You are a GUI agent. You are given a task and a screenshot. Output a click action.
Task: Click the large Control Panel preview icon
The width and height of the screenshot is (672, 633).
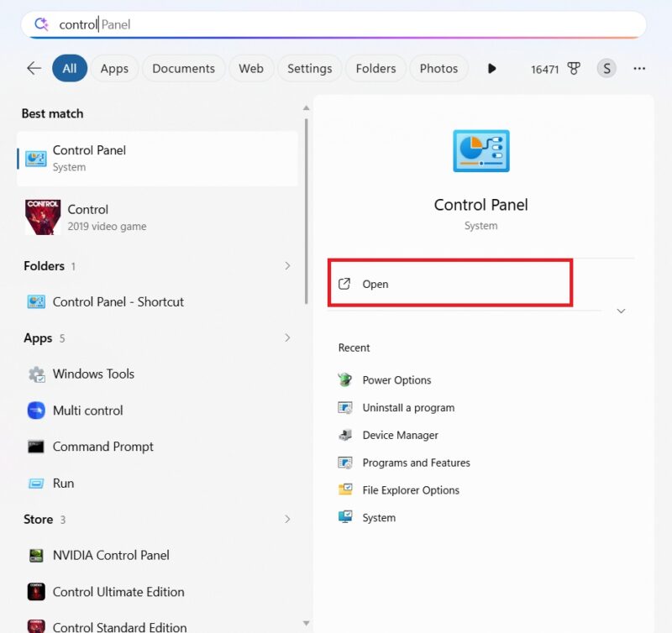point(480,151)
